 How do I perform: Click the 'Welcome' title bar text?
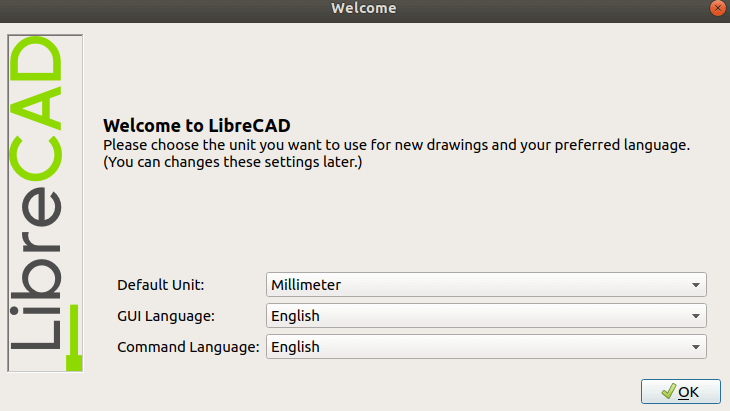tap(364, 8)
